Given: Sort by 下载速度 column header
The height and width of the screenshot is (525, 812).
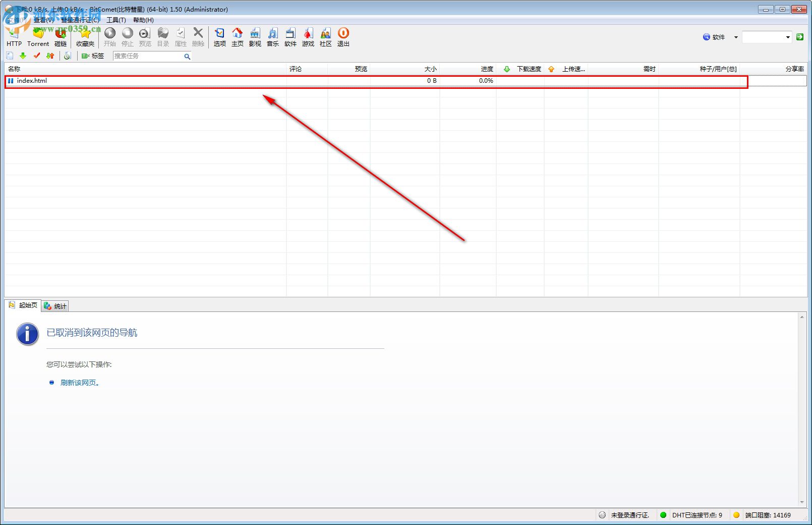Looking at the screenshot, I should 520,69.
